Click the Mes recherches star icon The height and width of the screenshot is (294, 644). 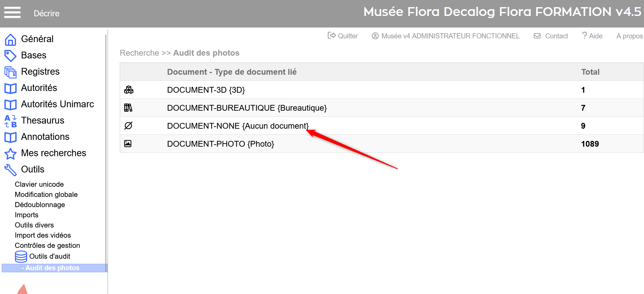point(11,153)
